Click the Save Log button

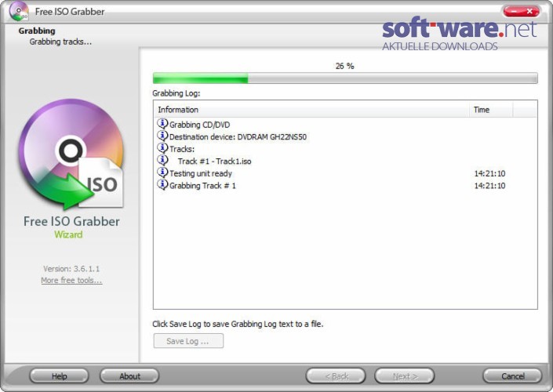click(x=188, y=341)
